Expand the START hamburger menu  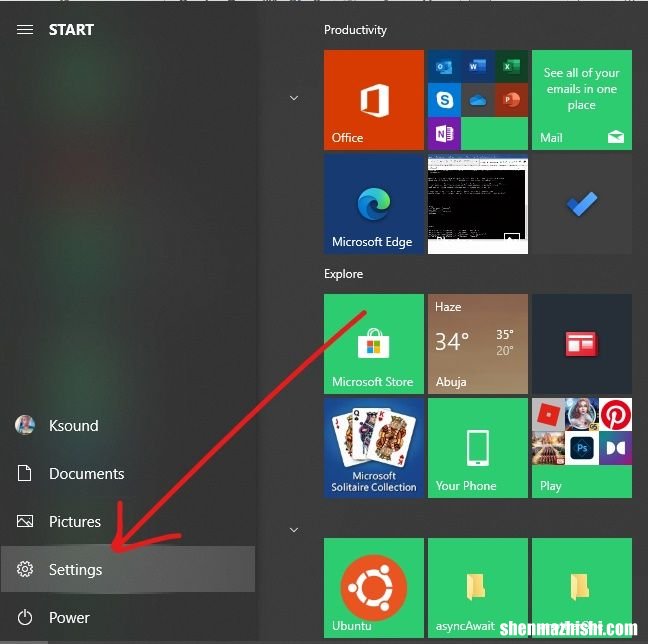coord(25,30)
